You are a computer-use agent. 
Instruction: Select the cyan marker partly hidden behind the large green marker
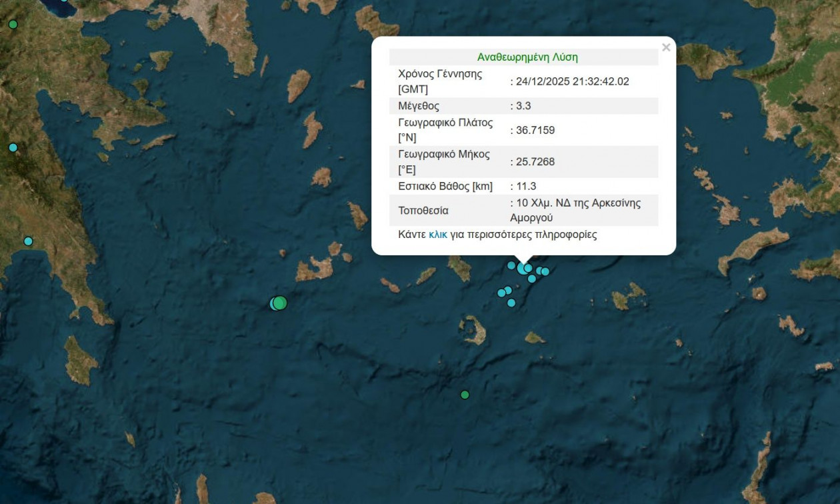tap(273, 303)
